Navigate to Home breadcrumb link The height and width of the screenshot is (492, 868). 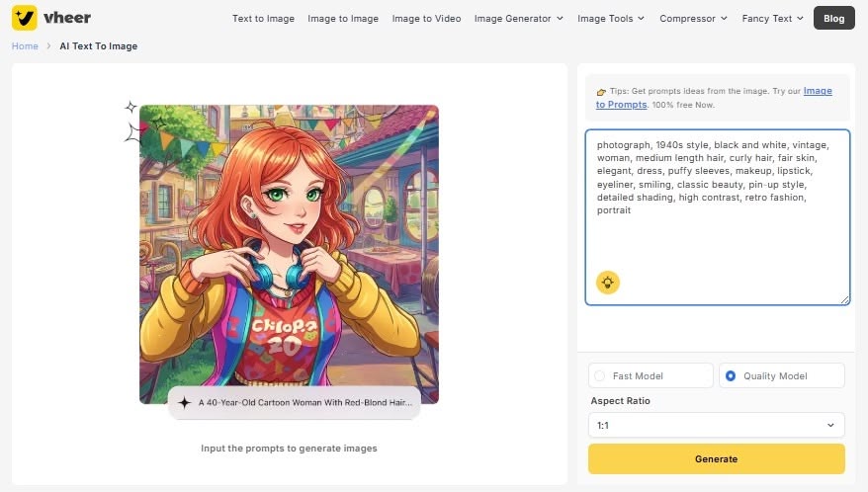coord(25,46)
